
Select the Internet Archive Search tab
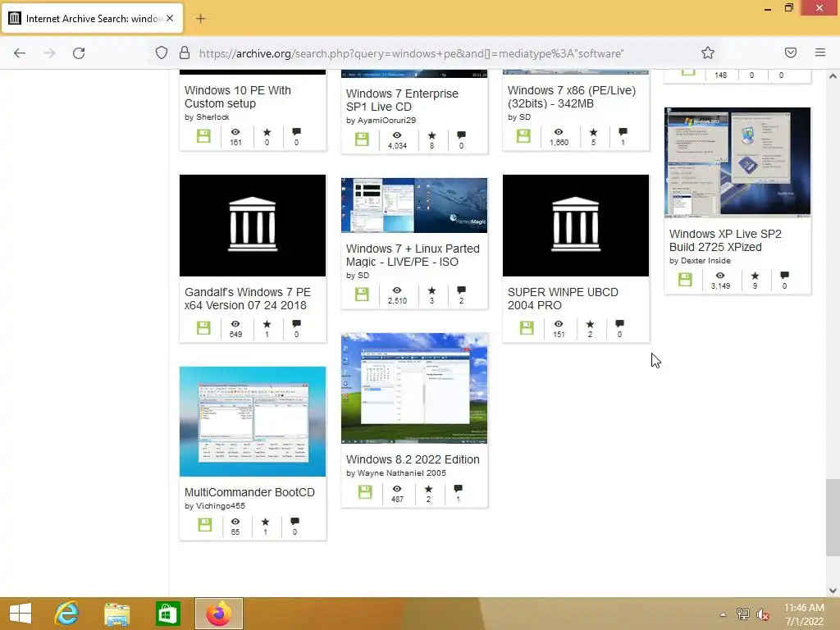click(x=92, y=19)
